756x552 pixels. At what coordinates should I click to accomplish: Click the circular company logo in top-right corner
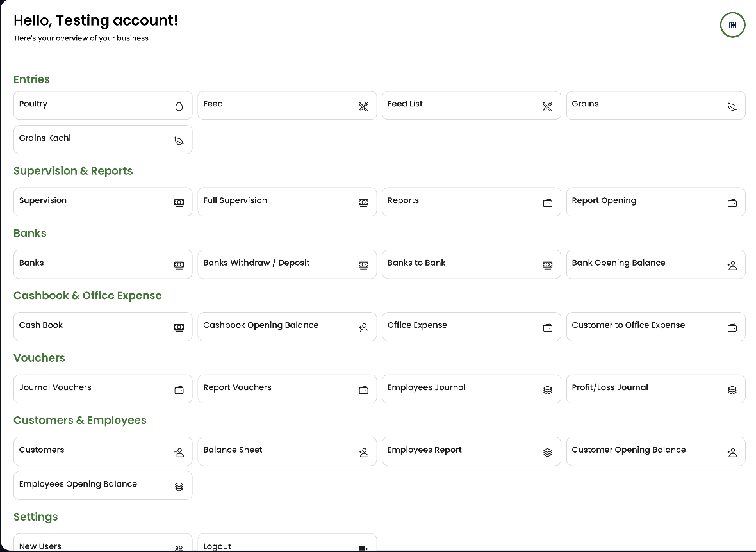coord(732,25)
